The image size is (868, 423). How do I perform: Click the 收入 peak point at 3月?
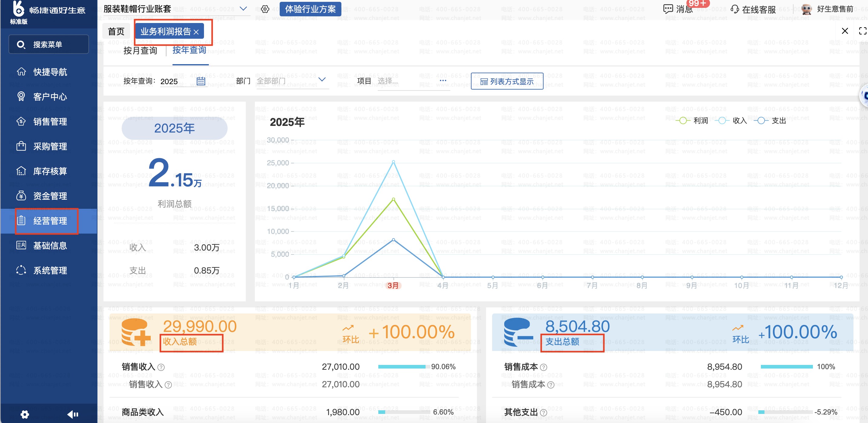[393, 162]
